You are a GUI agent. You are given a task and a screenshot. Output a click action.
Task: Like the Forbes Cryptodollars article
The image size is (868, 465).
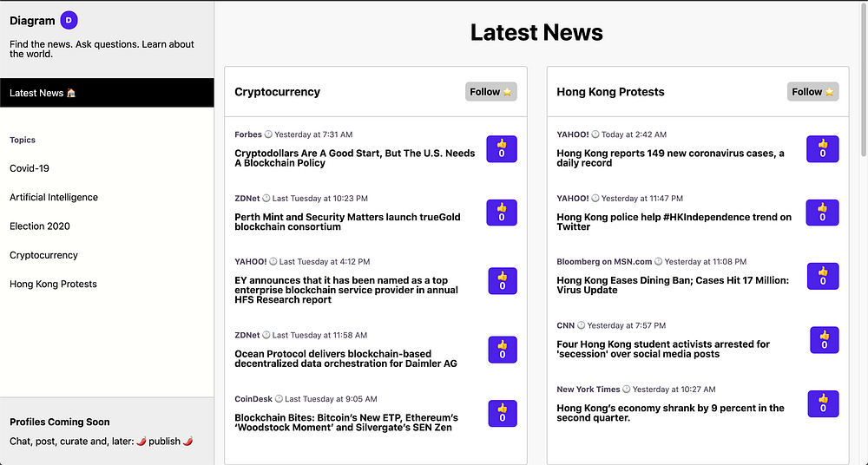click(502, 149)
